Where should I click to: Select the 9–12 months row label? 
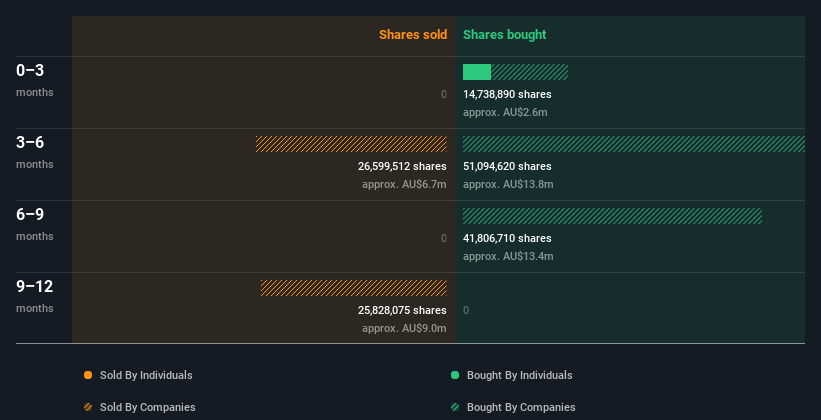point(35,296)
